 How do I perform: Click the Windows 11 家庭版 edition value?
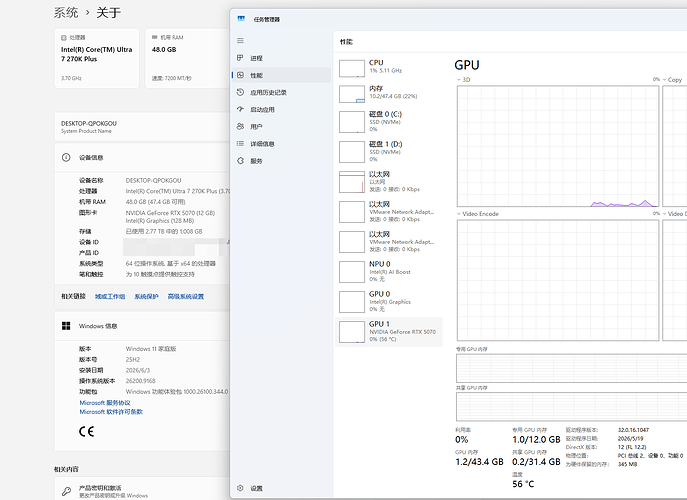tap(151, 349)
